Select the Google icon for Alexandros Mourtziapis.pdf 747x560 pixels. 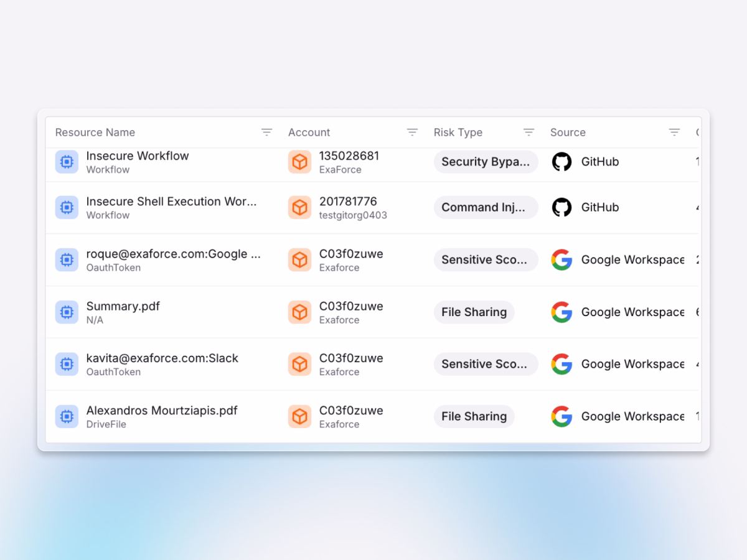point(562,416)
